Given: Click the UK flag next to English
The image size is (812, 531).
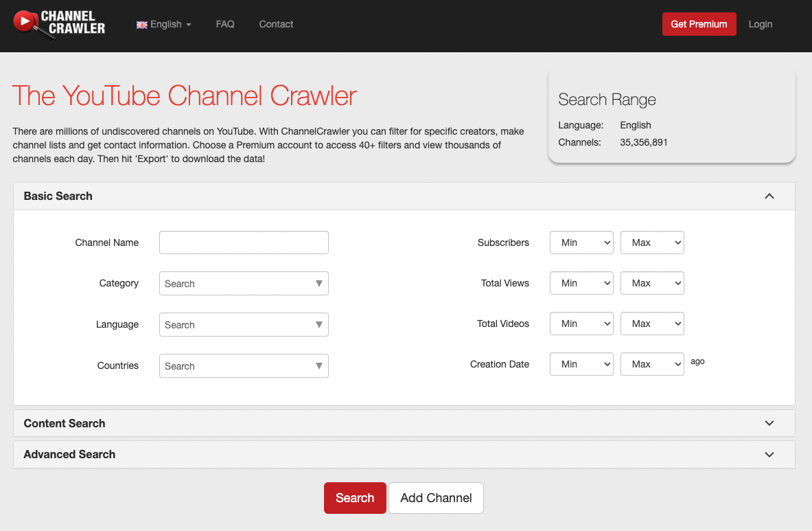Looking at the screenshot, I should [141, 24].
